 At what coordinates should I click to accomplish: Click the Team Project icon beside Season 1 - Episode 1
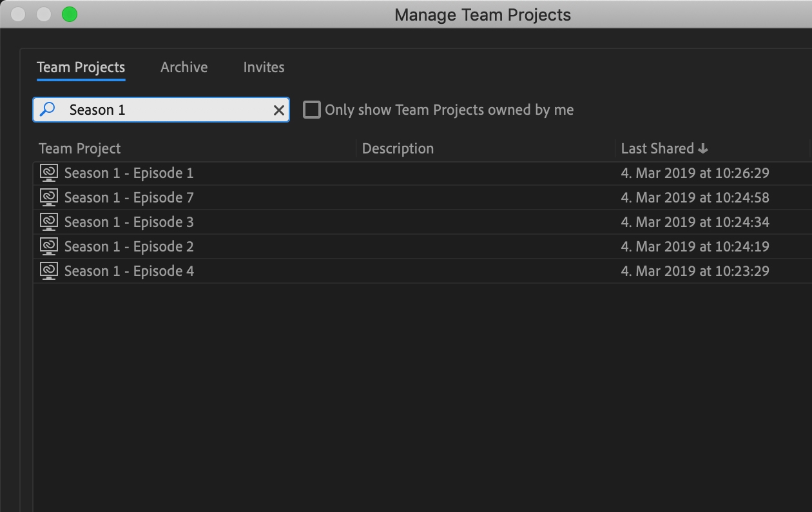click(48, 173)
